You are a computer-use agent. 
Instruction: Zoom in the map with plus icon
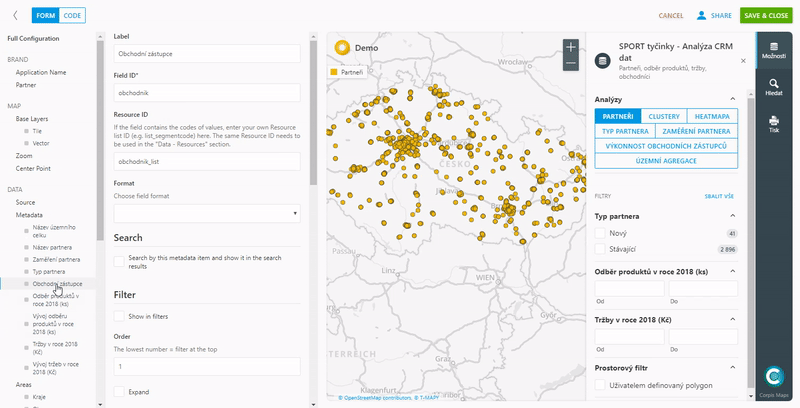[570, 47]
